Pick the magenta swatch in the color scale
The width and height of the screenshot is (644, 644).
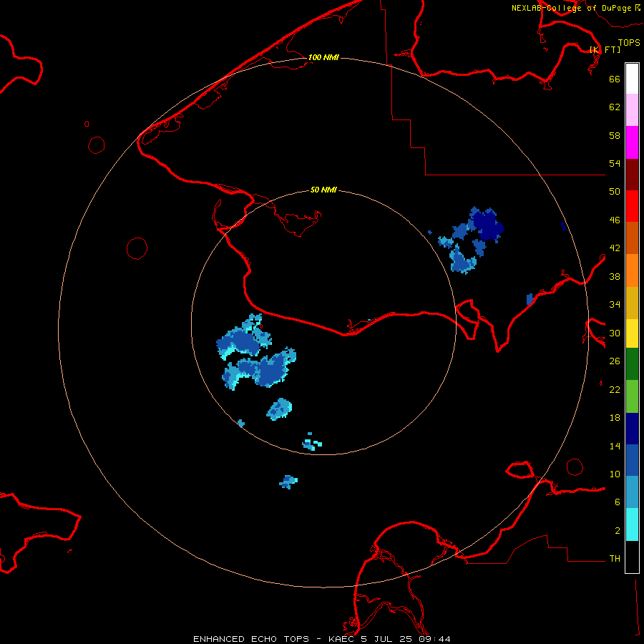point(632,142)
